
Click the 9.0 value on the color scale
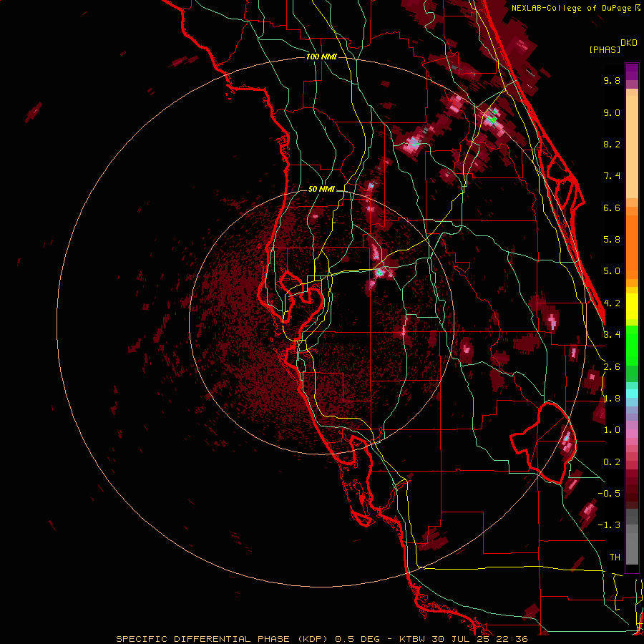click(612, 112)
